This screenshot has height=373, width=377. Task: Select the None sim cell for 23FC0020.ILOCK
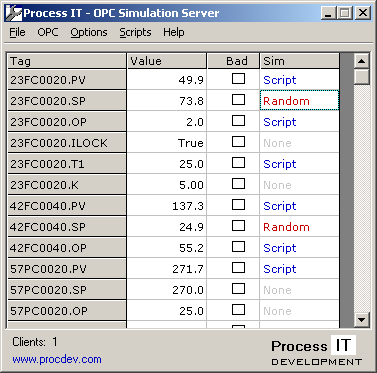[299, 142]
